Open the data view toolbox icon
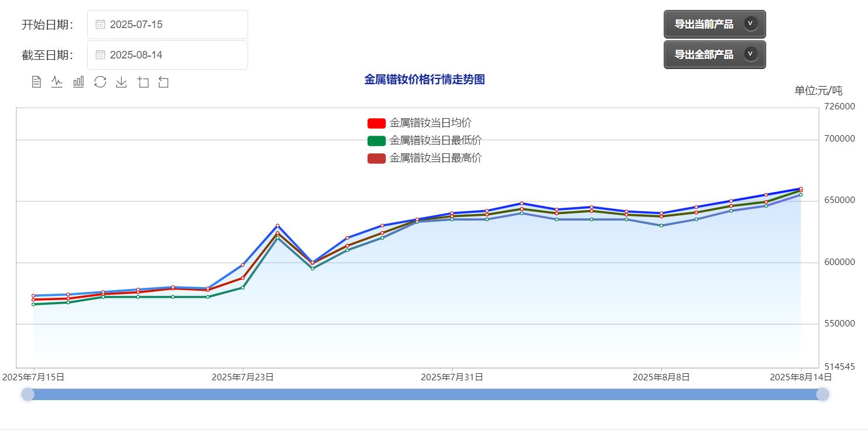 pos(36,82)
